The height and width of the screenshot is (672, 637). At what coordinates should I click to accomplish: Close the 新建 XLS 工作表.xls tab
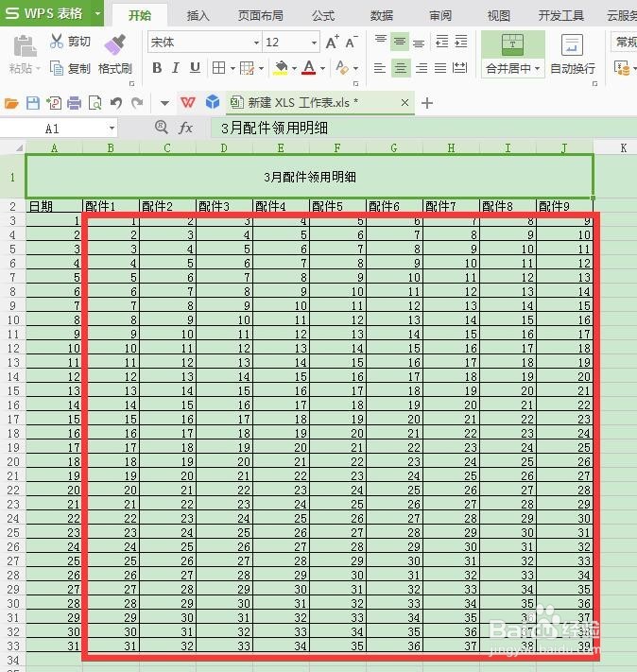[x=405, y=103]
